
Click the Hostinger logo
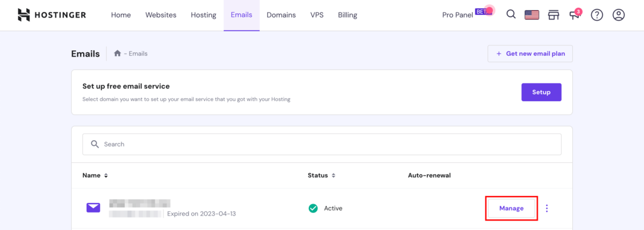click(52, 15)
